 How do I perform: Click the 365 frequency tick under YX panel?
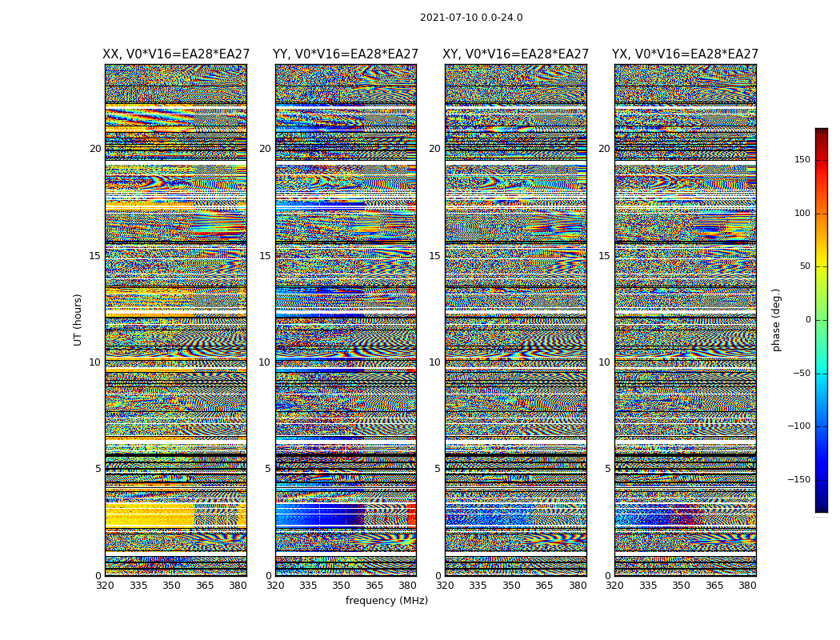coord(714,586)
